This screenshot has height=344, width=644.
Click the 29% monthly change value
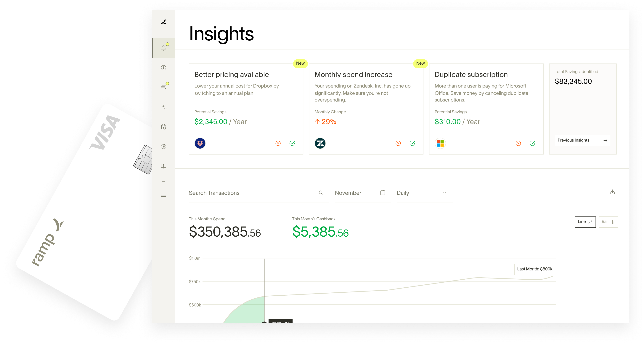[x=325, y=122]
